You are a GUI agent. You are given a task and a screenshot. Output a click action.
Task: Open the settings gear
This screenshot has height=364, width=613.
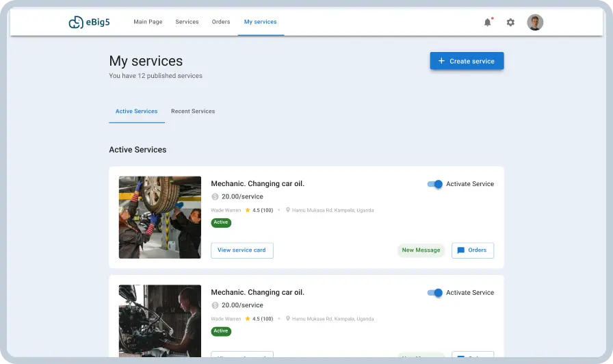click(510, 23)
